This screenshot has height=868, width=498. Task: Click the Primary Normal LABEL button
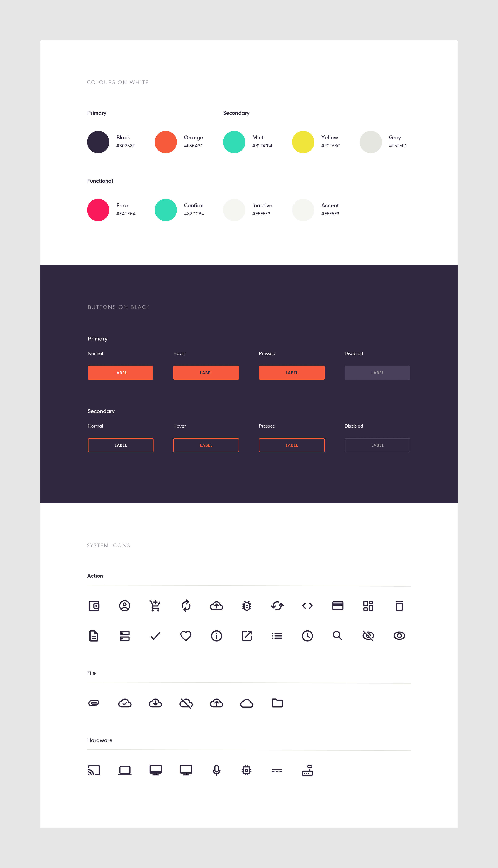tap(121, 373)
